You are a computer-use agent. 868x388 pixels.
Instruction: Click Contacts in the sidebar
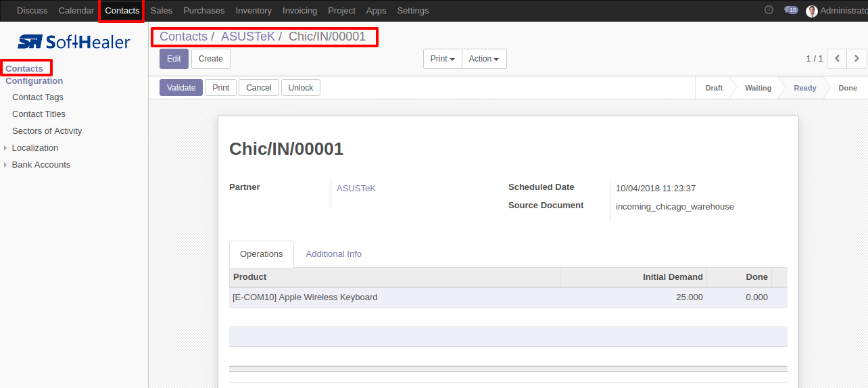24,68
